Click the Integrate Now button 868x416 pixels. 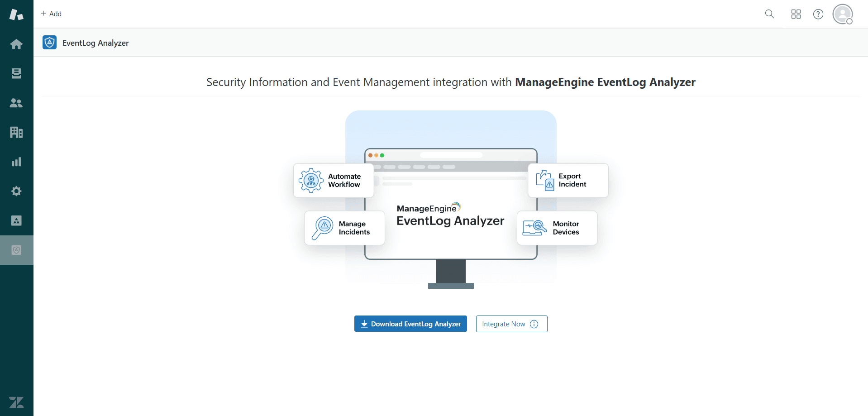pos(504,324)
